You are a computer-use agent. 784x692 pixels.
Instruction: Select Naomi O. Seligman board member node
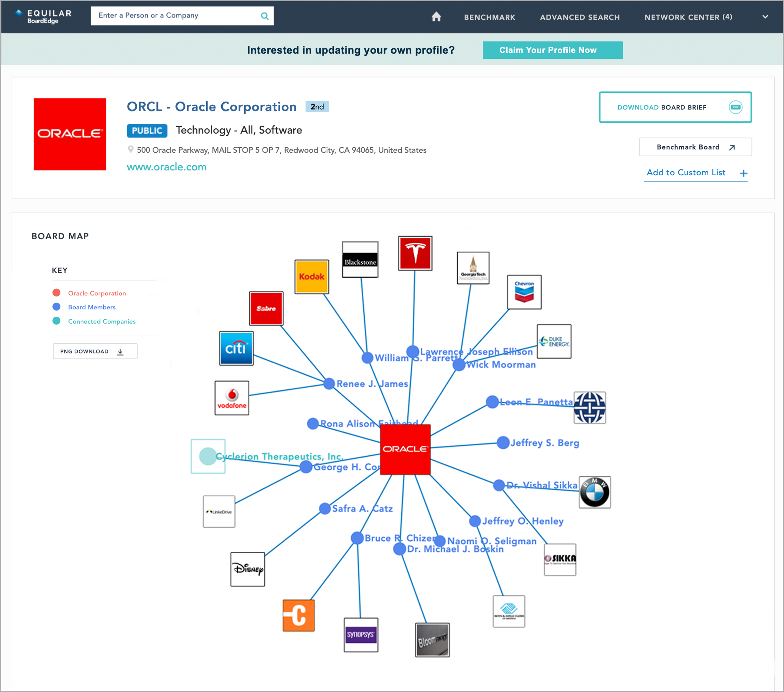(440, 541)
